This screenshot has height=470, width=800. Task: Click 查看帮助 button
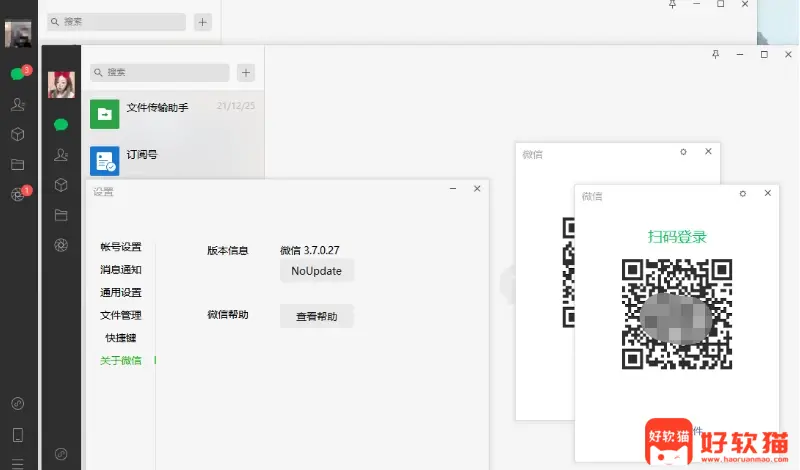[316, 316]
